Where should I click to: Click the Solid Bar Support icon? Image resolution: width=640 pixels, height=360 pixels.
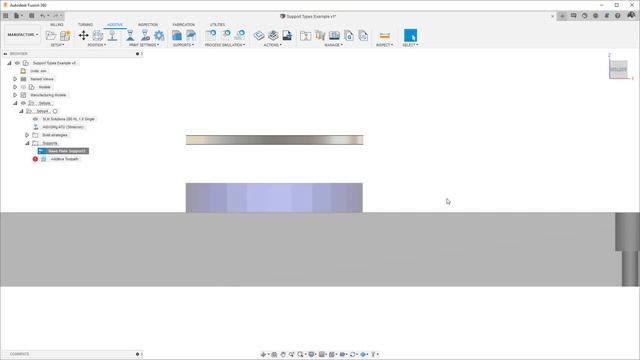click(x=191, y=36)
